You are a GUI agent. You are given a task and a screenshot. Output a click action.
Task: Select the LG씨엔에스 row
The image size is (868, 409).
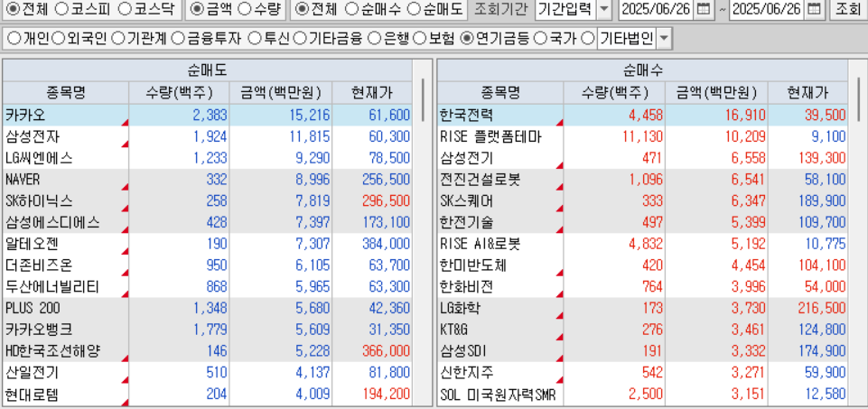pyautogui.click(x=208, y=158)
